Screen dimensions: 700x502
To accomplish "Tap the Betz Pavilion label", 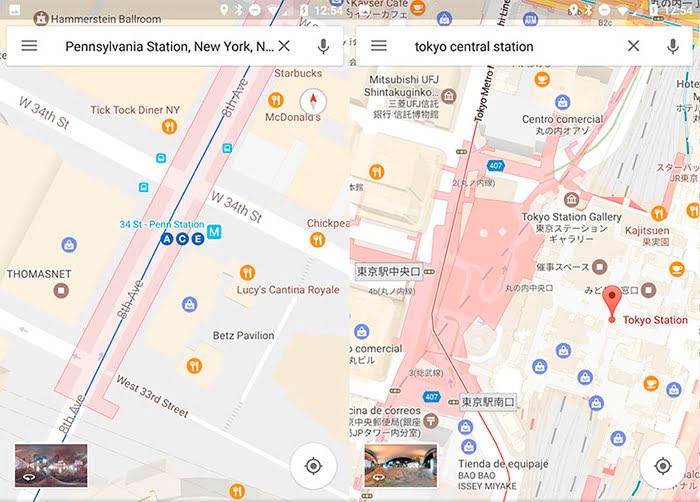I will coord(243,335).
